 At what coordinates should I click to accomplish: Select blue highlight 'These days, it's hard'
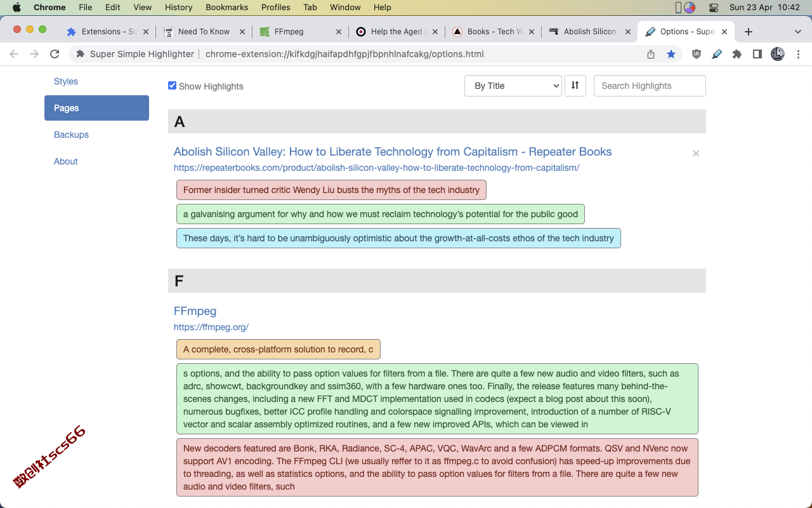[x=398, y=238]
